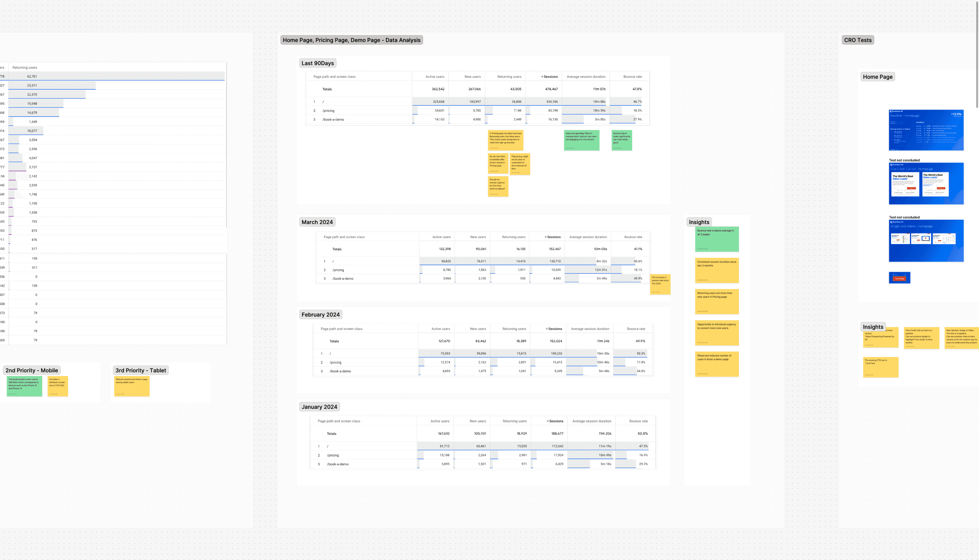Select note 'Free Credit Call out test is in pipeline'
The image size is (979, 560).
coord(921,338)
